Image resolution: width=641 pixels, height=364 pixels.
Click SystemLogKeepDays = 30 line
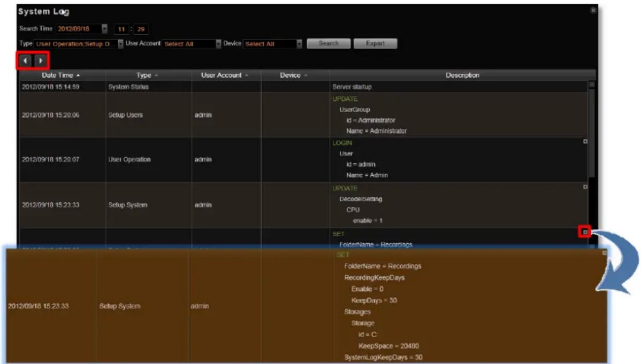click(x=384, y=358)
